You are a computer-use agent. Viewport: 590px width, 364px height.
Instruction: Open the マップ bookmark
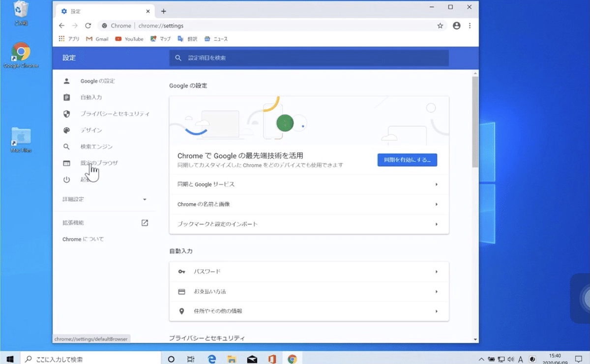pos(160,39)
